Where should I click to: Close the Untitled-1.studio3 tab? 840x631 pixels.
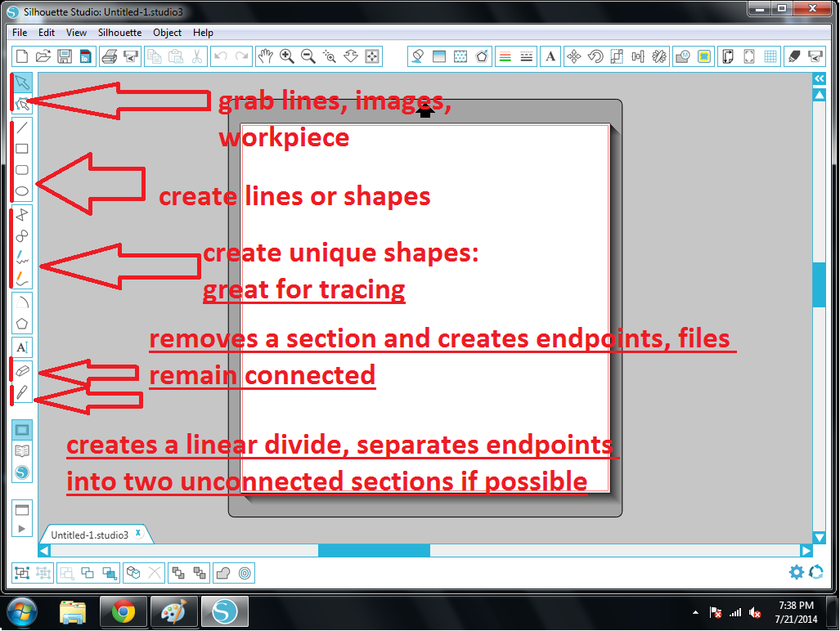[138, 533]
